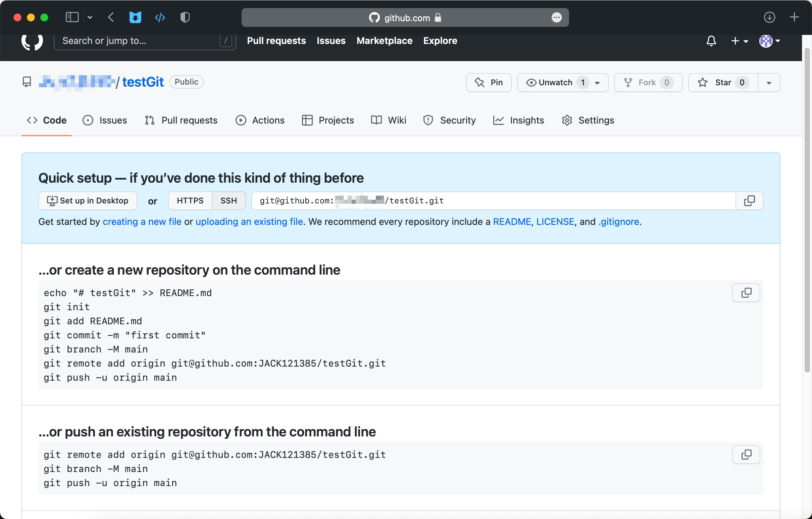Switch to repository Pull requests tab
The height and width of the screenshot is (519, 812).
coord(181,120)
